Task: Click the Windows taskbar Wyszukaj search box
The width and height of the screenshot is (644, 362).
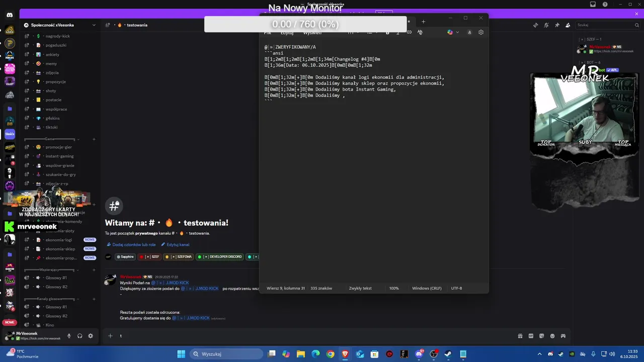Action: tap(226, 354)
